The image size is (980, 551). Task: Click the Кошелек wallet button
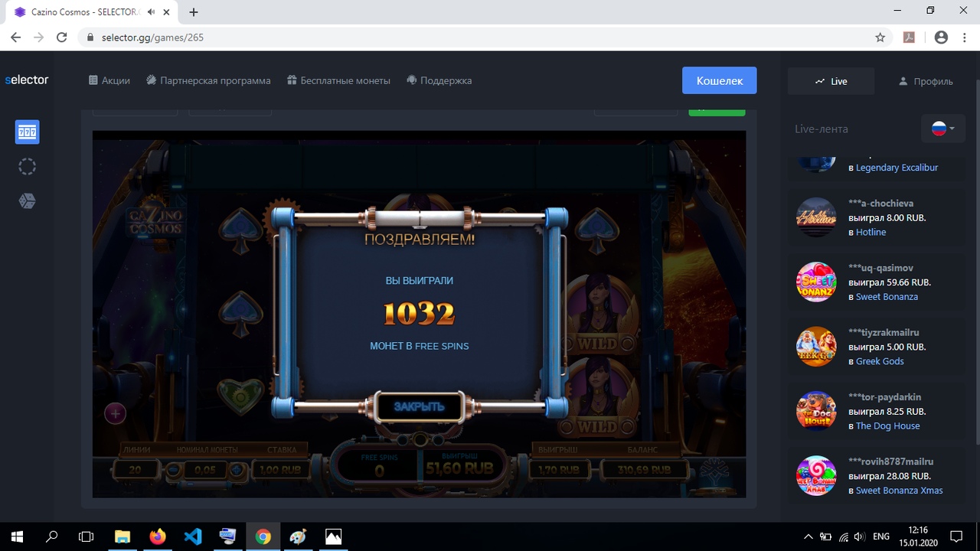click(x=720, y=80)
